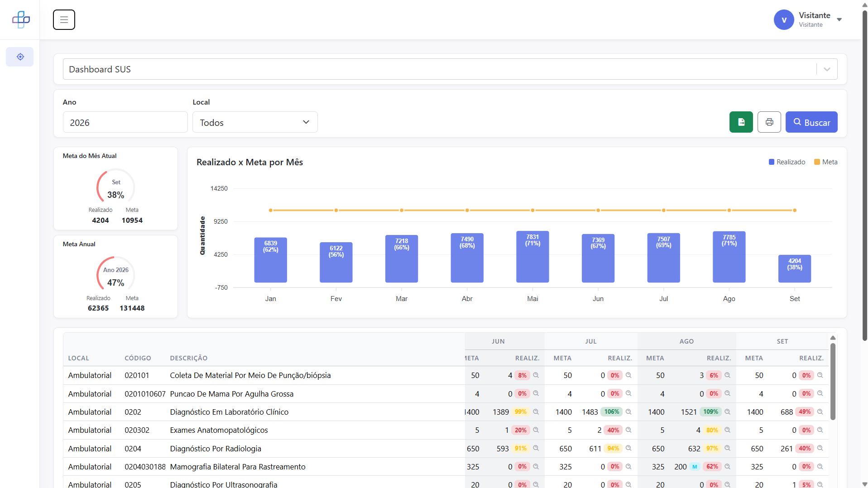
Task: Open JUL magnifier for Laboratório Clínico row
Action: tap(628, 412)
